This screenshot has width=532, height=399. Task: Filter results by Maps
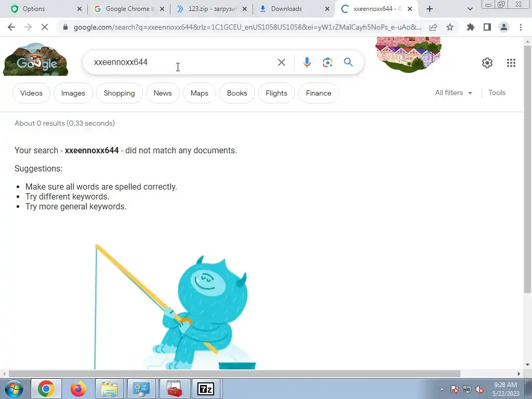coord(199,93)
